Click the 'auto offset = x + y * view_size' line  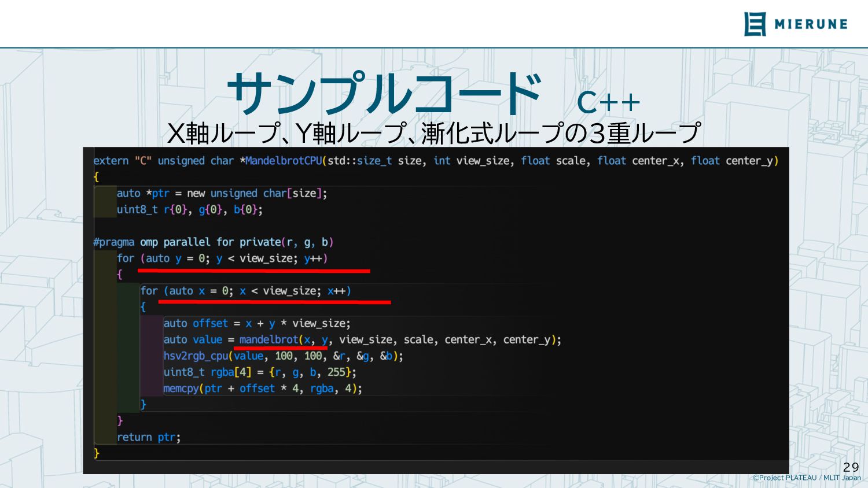coord(257,323)
